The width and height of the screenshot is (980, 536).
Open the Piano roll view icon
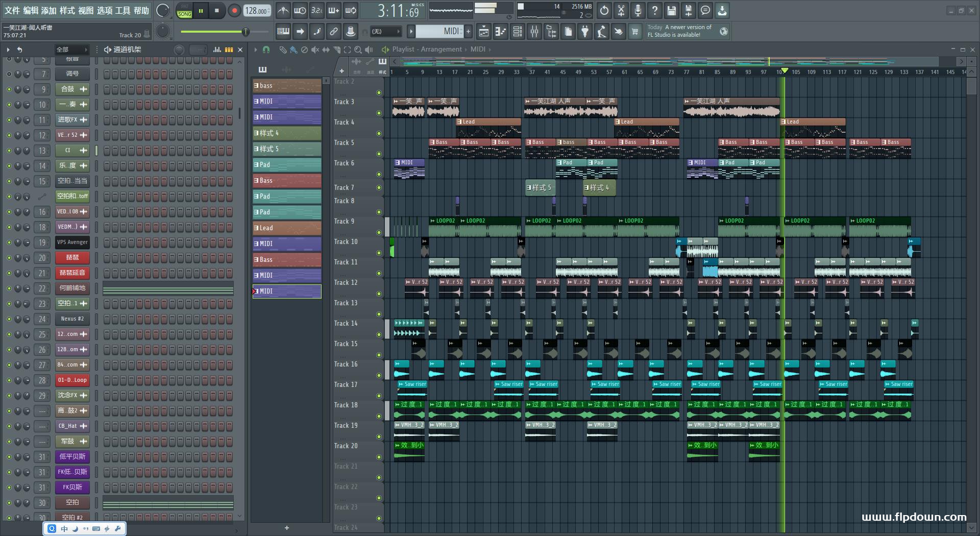(501, 32)
